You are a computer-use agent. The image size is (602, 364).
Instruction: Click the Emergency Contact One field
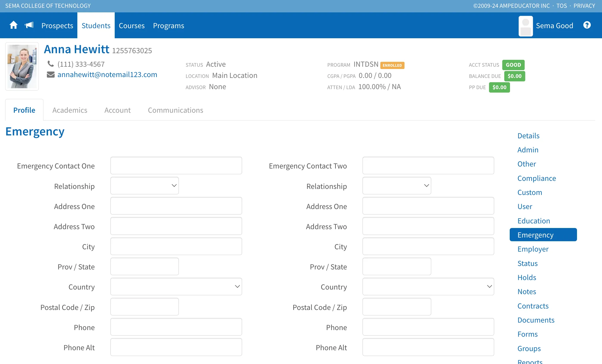176,166
